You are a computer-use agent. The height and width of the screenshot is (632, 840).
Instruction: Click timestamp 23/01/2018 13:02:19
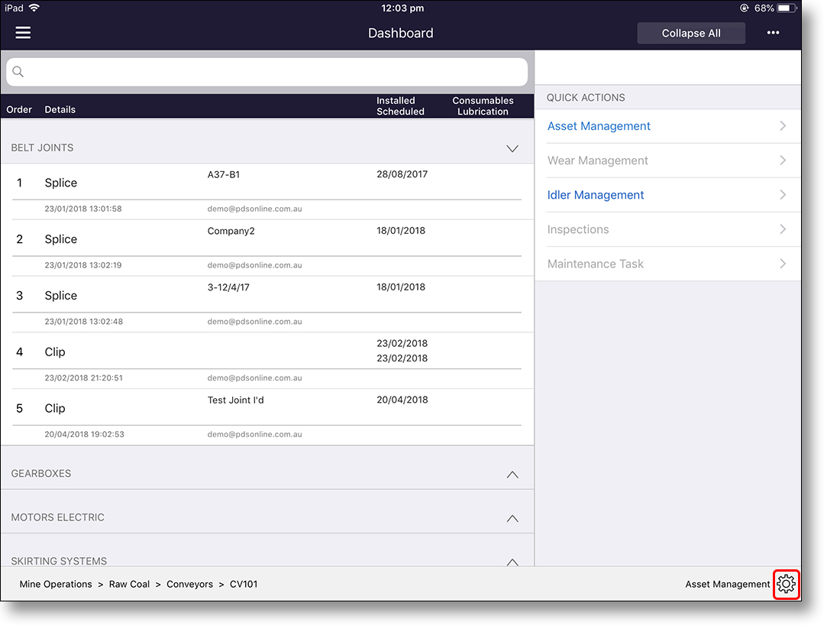coord(83,265)
